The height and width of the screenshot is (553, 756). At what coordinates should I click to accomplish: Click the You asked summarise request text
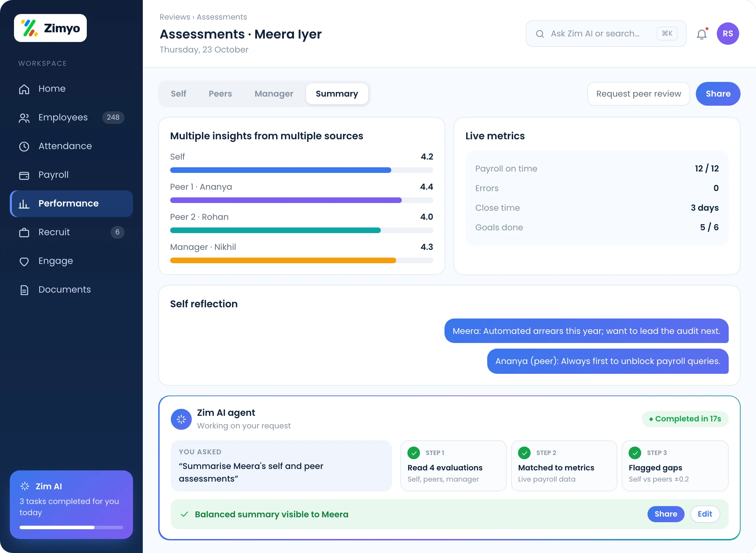[251, 472]
